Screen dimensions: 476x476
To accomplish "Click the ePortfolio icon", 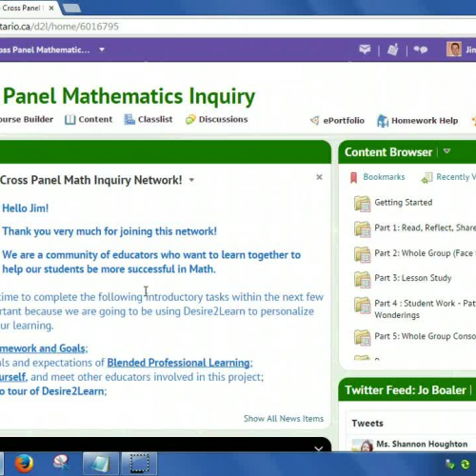I will [314, 120].
